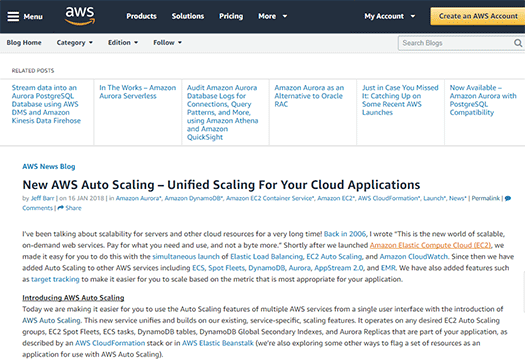Click the article title heading

pos(221,185)
